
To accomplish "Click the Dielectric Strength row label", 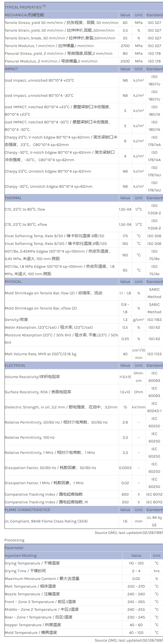I will point(61,407).
